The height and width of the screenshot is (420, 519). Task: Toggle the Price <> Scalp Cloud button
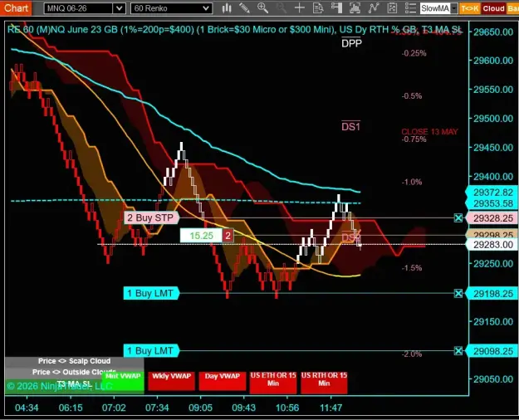point(74,361)
